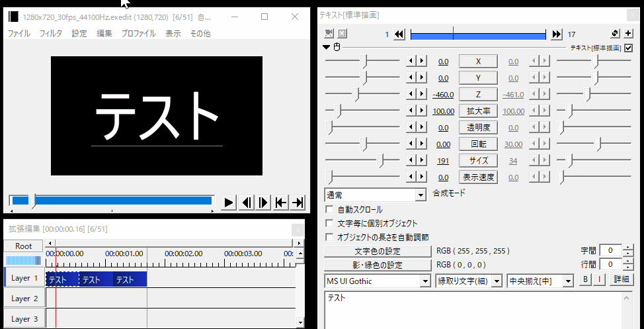The image size is (644, 329).
Task: Open the 中央揃え[中] alignment dropdown
Action: point(540,281)
